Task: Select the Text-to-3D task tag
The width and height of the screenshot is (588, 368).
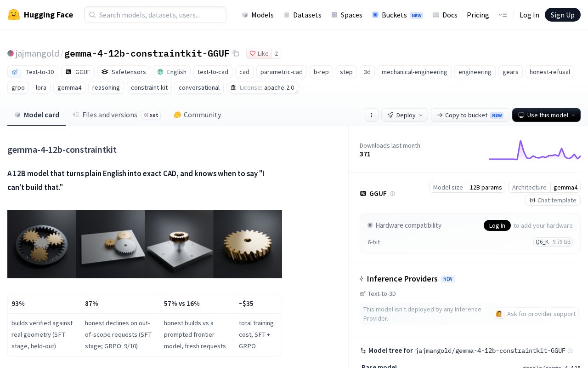Action: 33,72
